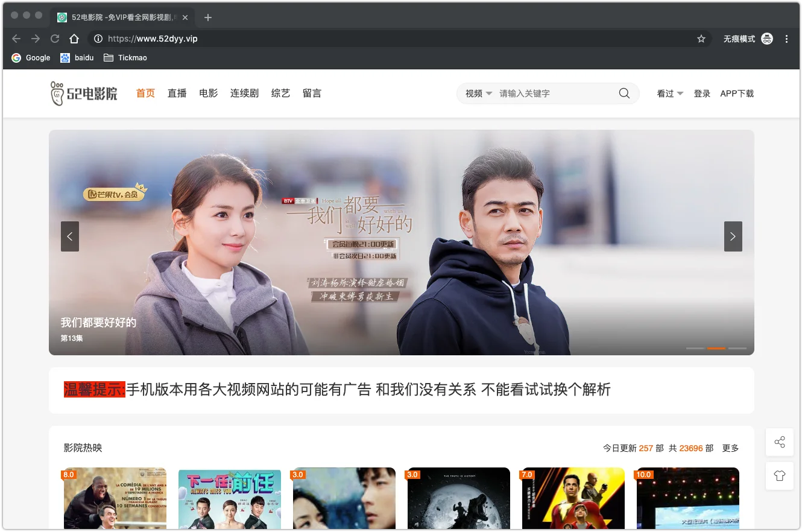This screenshot has width=802, height=532.
Task: Open the 连续剧 nav item
Action: [x=244, y=93]
